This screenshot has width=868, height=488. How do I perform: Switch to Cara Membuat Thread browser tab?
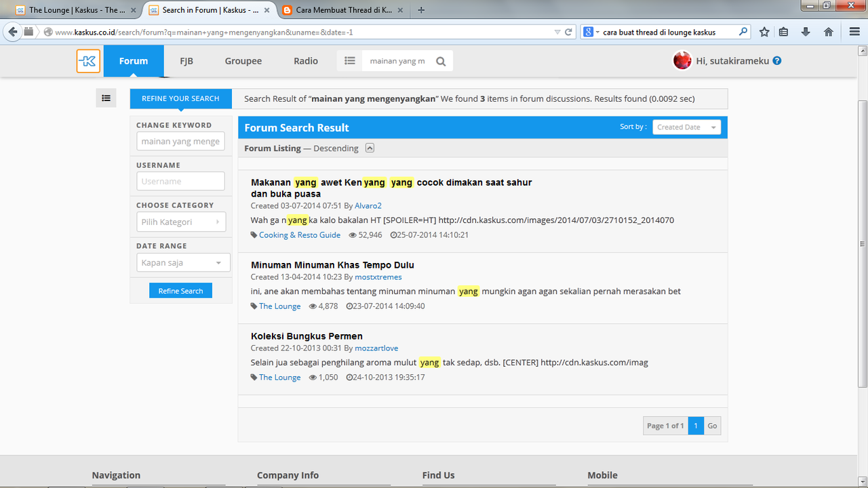coord(343,10)
